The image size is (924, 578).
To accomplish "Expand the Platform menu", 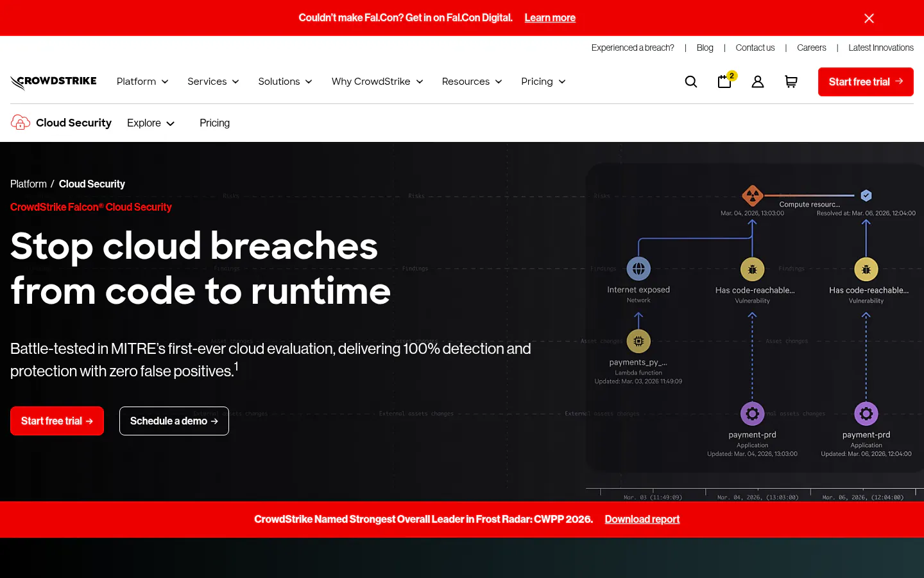I will pos(142,82).
